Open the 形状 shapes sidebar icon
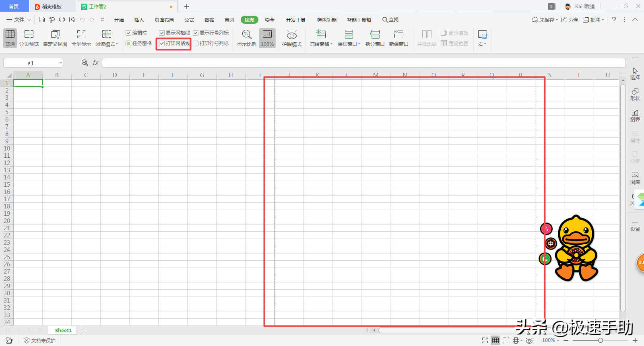 (635, 95)
